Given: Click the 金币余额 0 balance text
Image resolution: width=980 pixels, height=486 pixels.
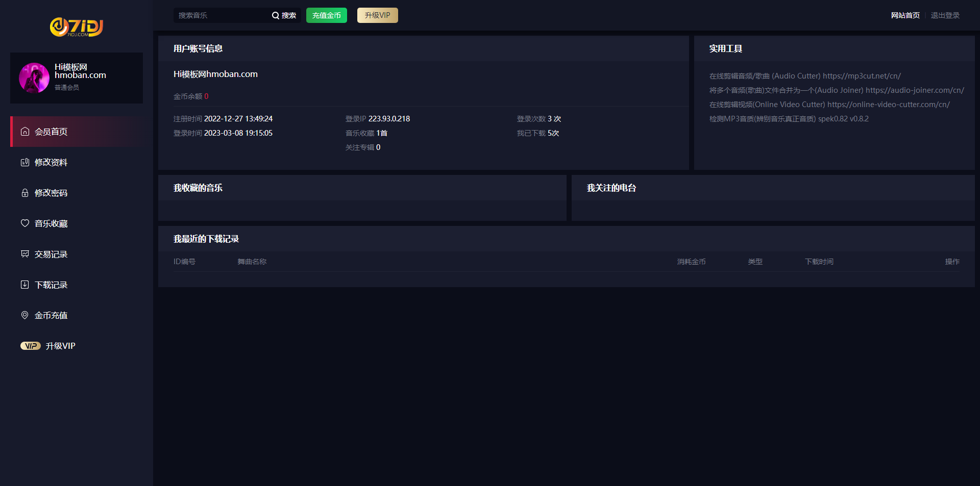Looking at the screenshot, I should pyautogui.click(x=191, y=96).
